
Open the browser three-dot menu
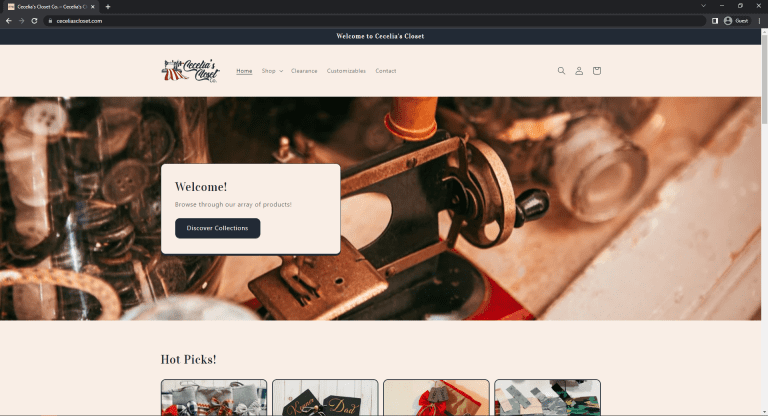click(x=759, y=20)
